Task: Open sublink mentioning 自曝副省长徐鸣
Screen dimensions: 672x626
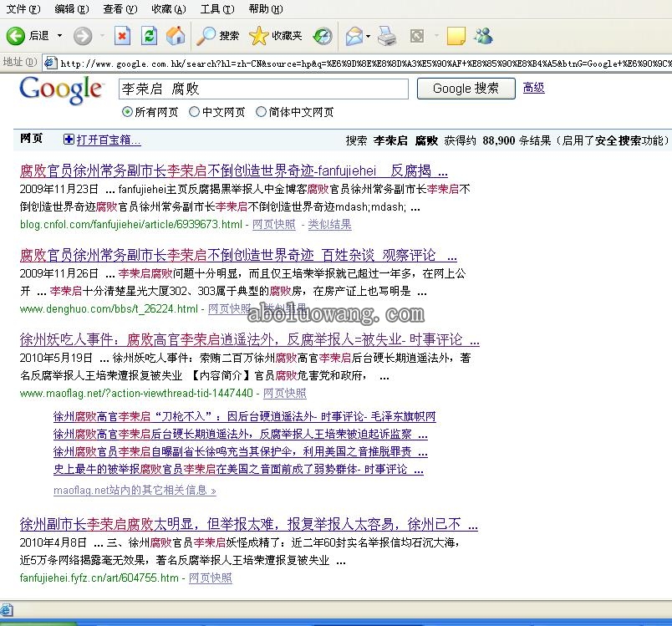Action: pyautogui.click(x=241, y=451)
